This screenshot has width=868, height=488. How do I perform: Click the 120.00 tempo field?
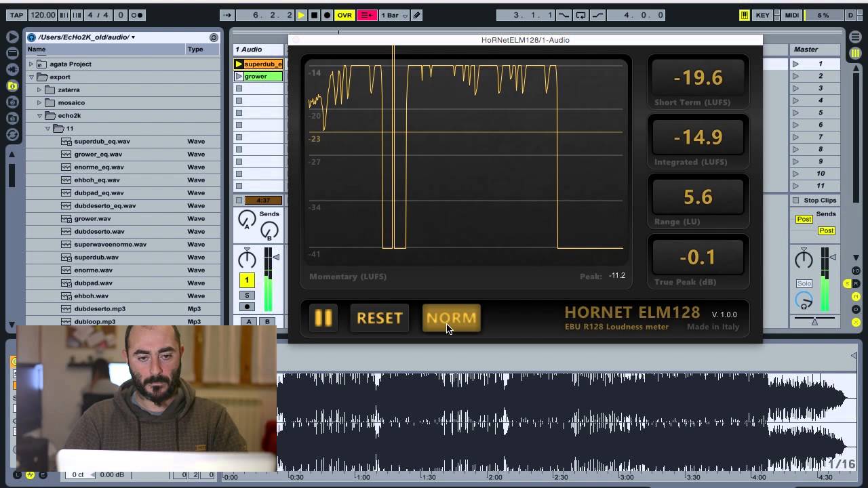(43, 15)
